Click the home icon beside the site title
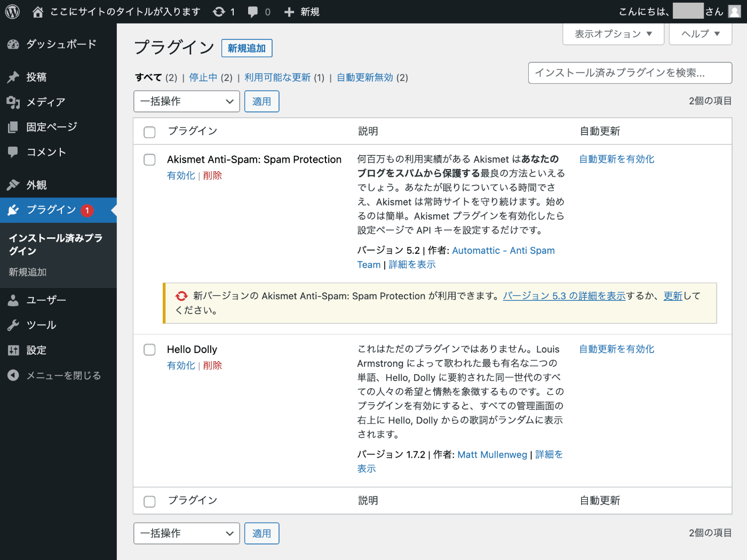This screenshot has height=560, width=747. point(38,12)
